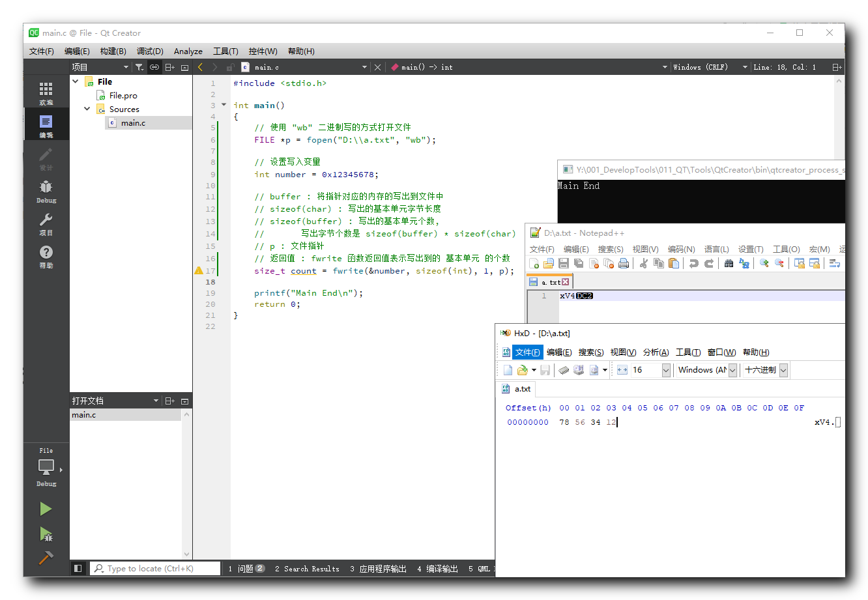Click Cut scissors icon in Notepad++
868x600 pixels.
pyautogui.click(x=644, y=263)
